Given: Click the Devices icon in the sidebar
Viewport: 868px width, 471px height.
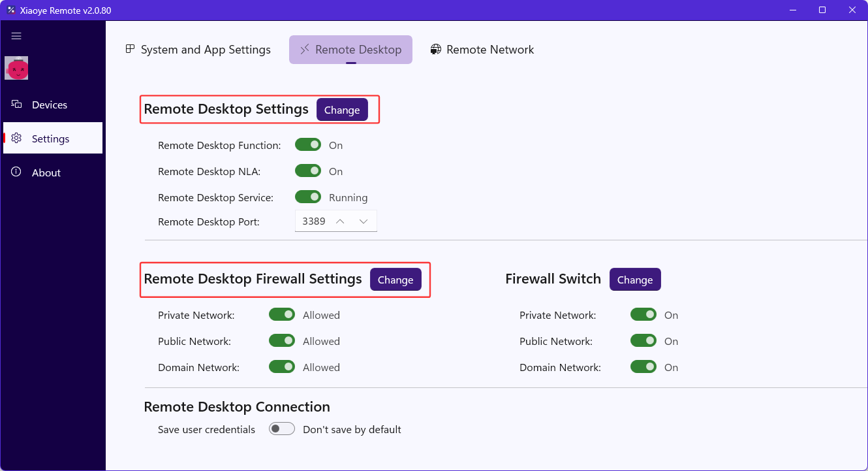Looking at the screenshot, I should click(17, 105).
